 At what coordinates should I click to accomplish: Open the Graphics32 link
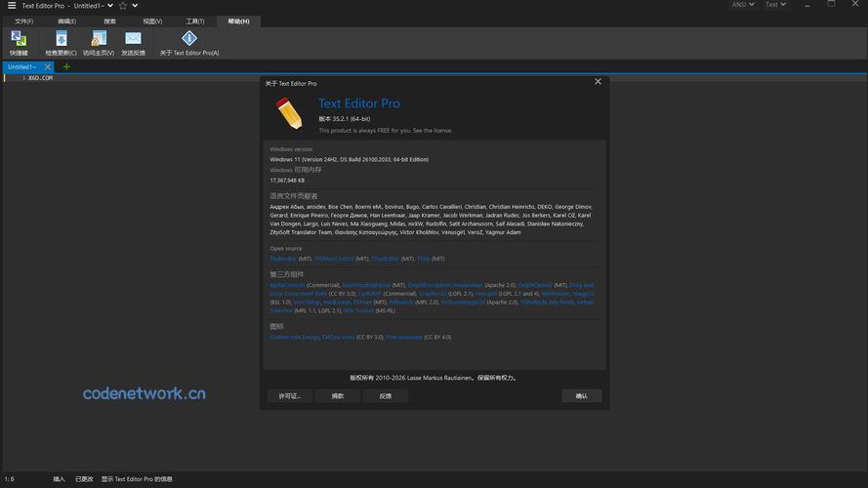coord(433,294)
